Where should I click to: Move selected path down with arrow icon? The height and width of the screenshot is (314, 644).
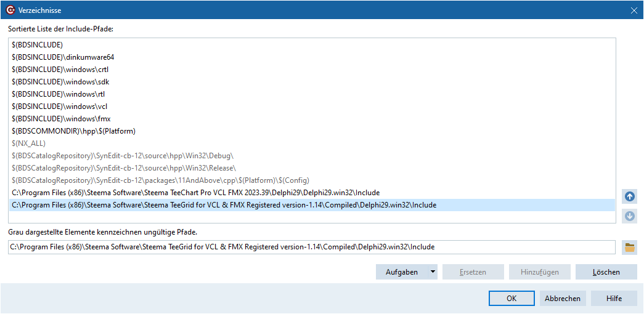[x=629, y=216]
